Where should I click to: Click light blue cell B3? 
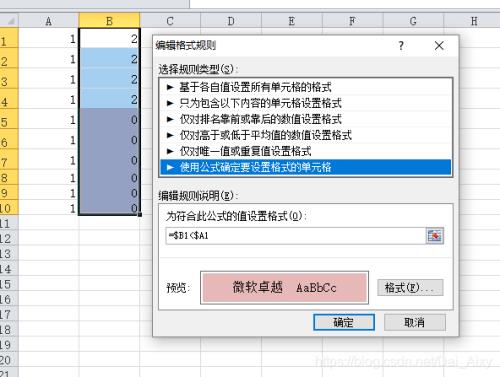109,79
